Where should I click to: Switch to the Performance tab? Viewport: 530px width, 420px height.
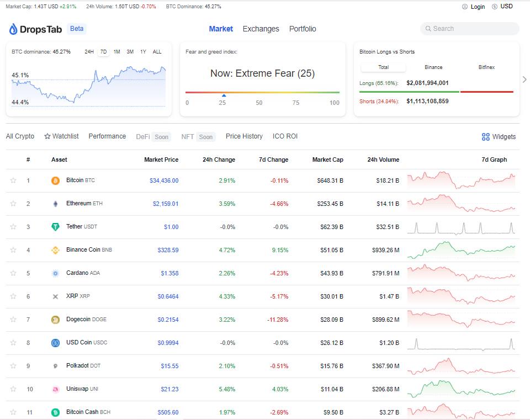107,136
